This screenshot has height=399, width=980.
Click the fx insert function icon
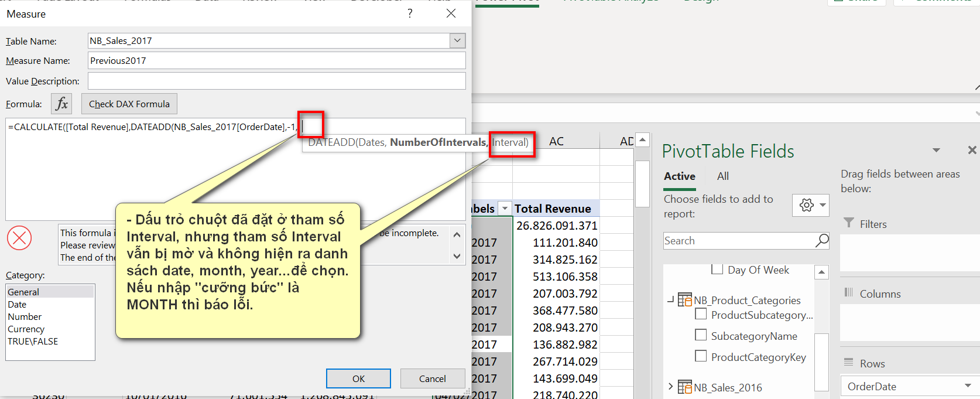[x=61, y=104]
